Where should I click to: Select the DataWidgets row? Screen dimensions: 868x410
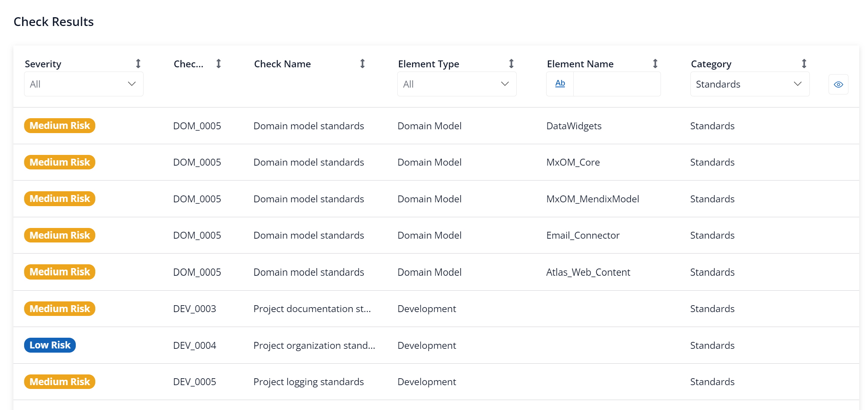point(574,126)
